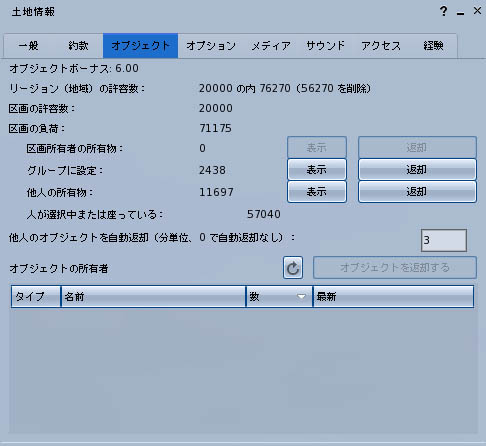This screenshot has width=486, height=446.
Task: Return objects owned by others
Action: 417,192
